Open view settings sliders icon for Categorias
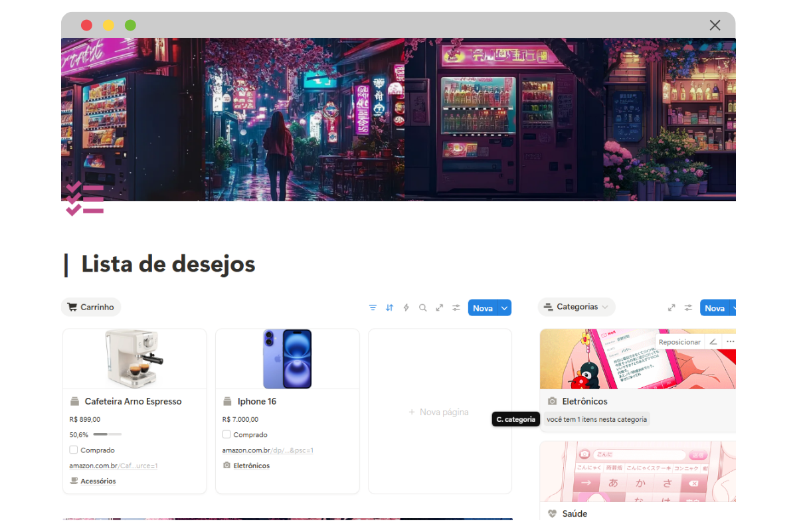The height and width of the screenshot is (532, 797). 688,308
